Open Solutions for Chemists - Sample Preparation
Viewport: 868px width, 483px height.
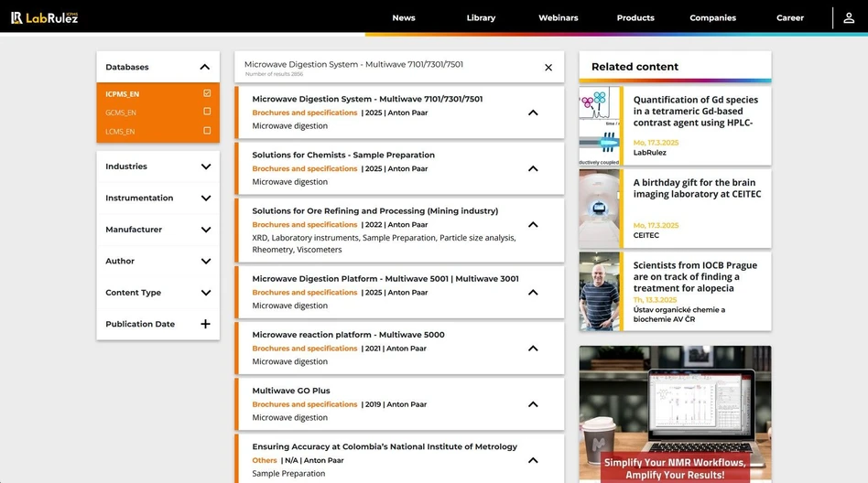click(x=343, y=155)
